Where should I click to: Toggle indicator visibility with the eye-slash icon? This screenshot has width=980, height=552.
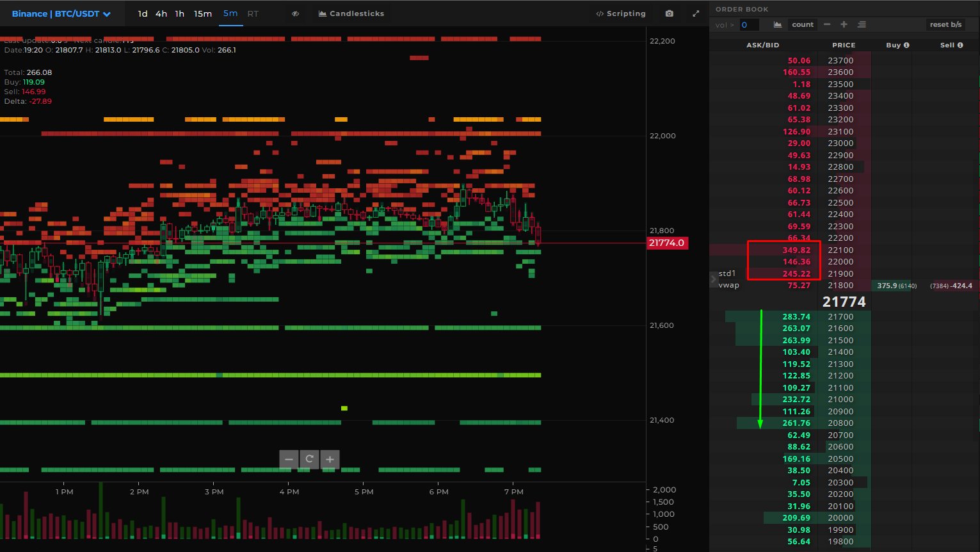pyautogui.click(x=295, y=13)
